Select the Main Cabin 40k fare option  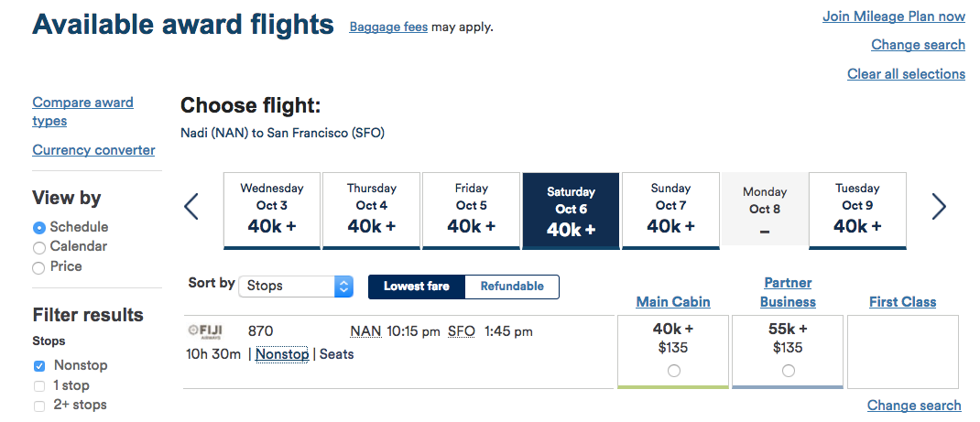[674, 371]
